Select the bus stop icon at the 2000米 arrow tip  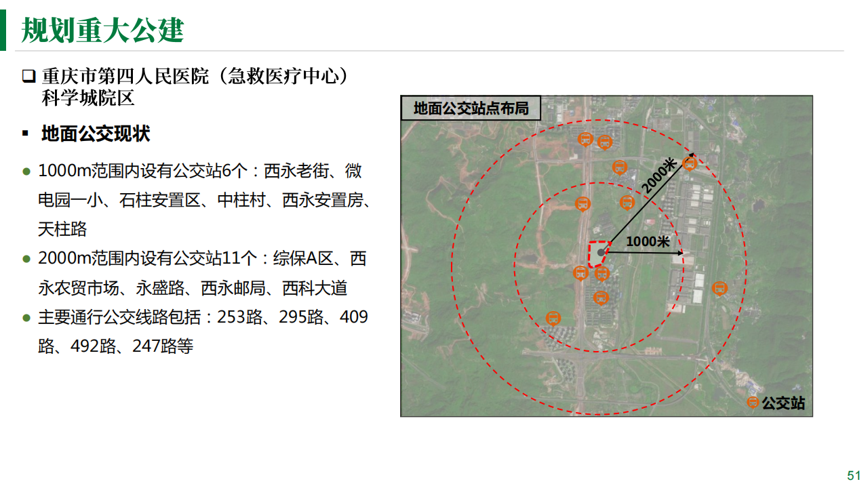(690, 163)
